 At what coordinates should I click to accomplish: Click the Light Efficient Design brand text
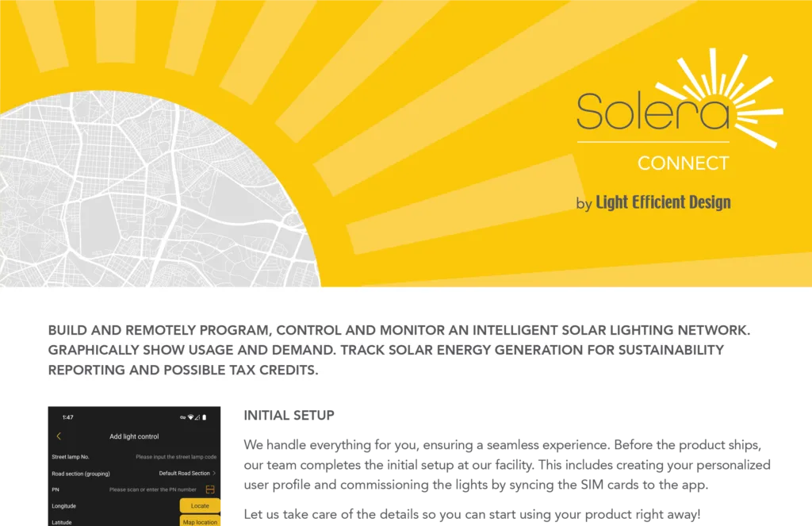click(x=662, y=203)
